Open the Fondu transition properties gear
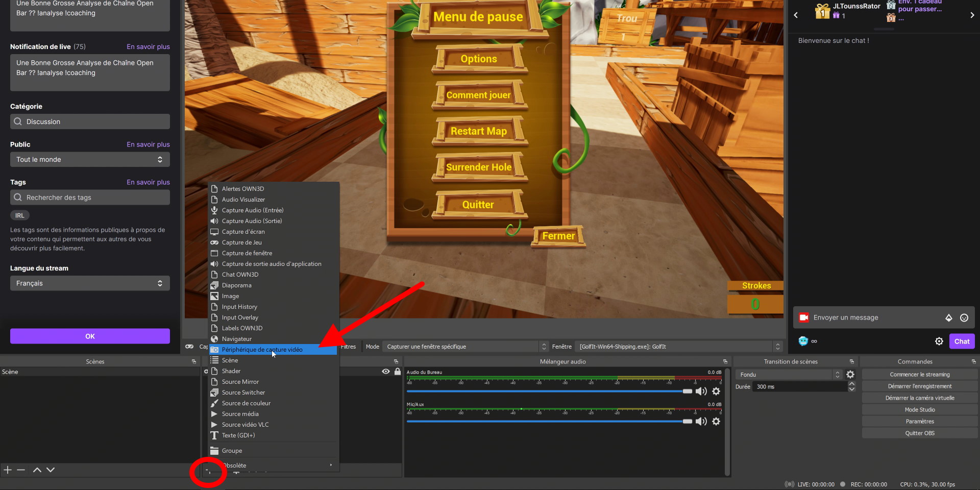The width and height of the screenshot is (980, 490). (x=850, y=374)
